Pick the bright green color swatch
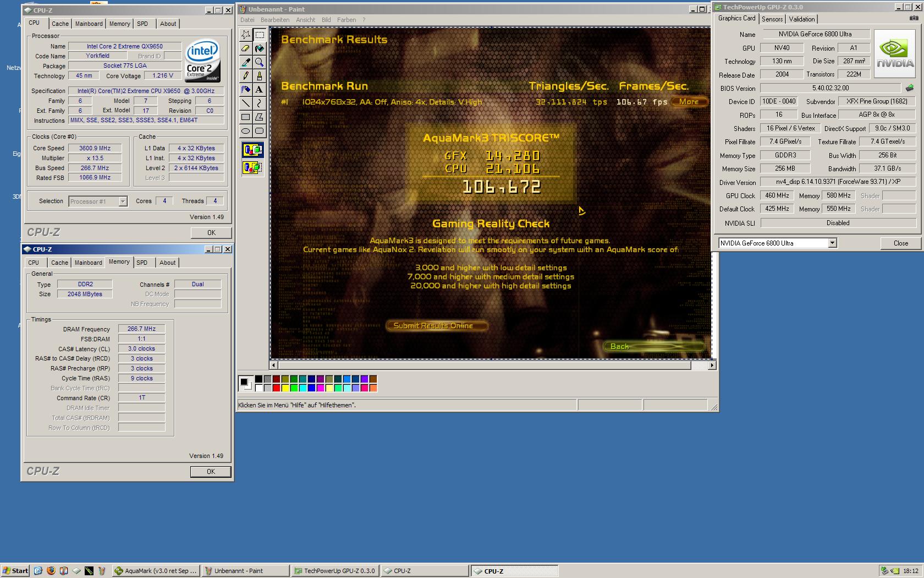Screen dimensions: 924x578 (294, 388)
